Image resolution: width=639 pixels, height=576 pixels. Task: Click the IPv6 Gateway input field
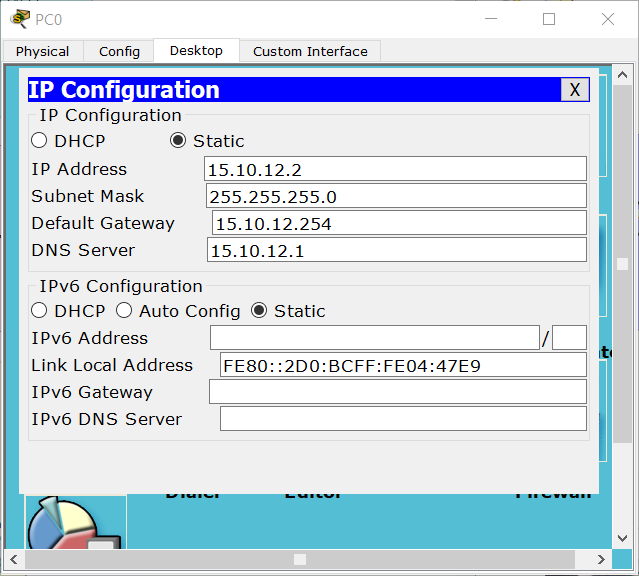coord(398,392)
